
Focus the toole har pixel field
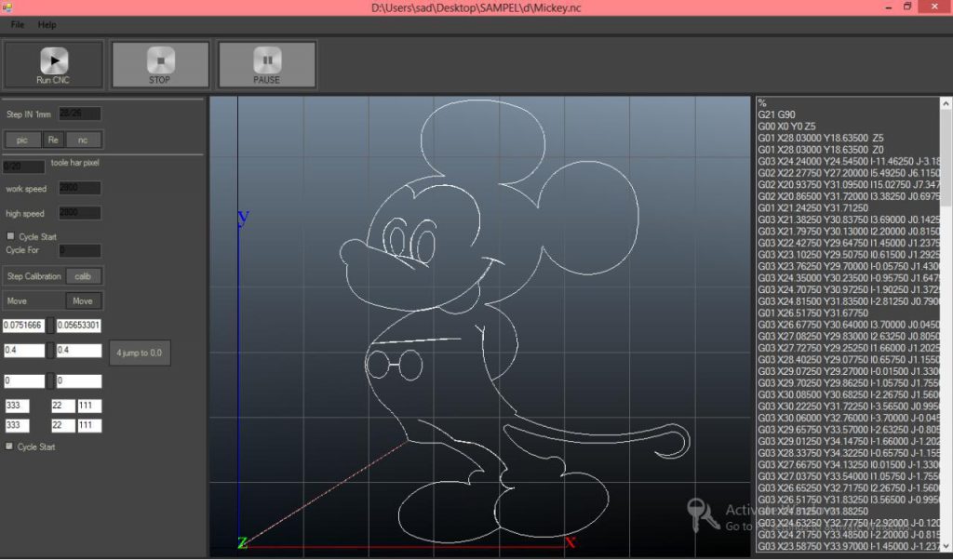pos(23,167)
